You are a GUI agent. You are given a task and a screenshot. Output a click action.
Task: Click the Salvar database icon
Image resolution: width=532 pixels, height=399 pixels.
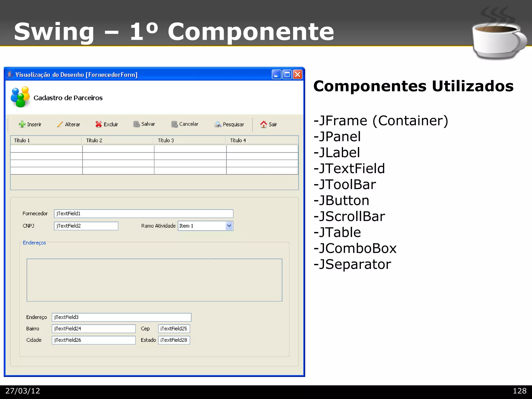[136, 124]
